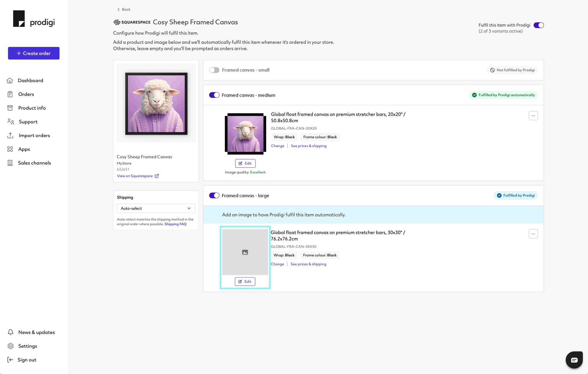This screenshot has height=374, width=588.
Task: Open View on Squarespace external link
Action: [x=138, y=176]
